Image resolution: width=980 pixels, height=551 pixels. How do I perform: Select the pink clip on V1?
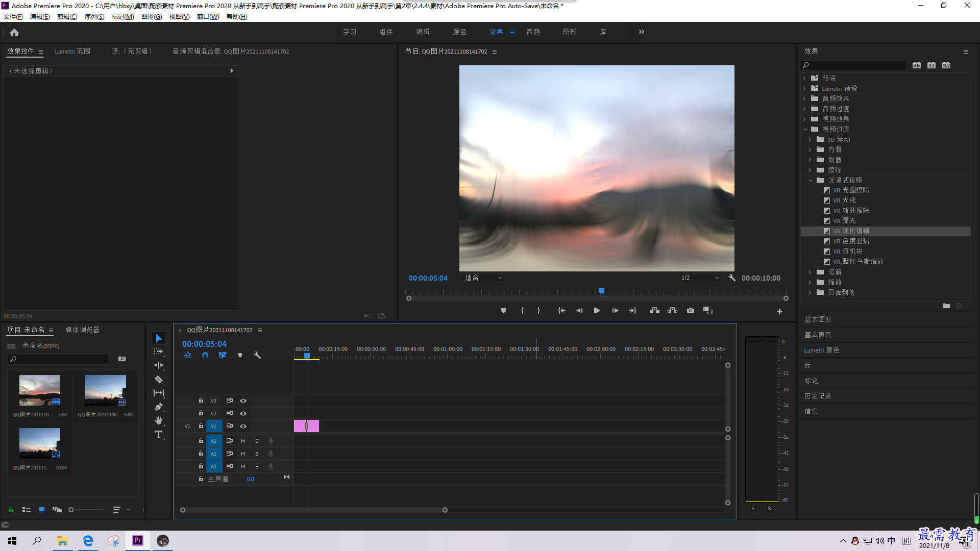(306, 426)
